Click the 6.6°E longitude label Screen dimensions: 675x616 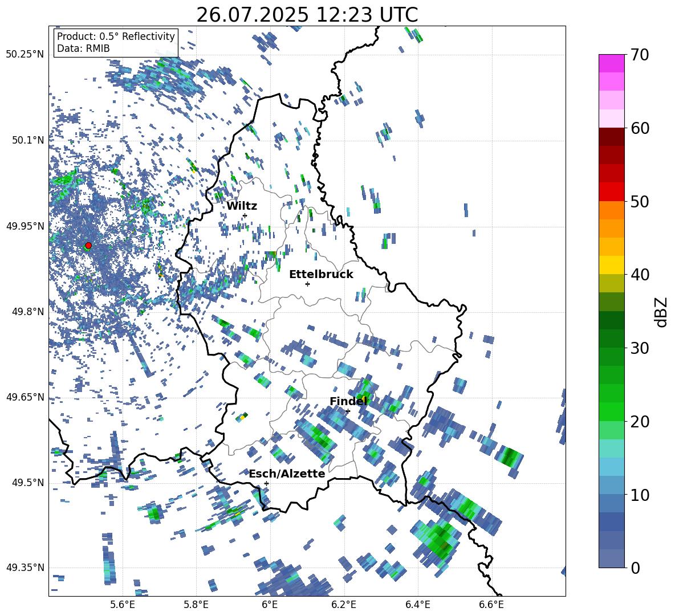(x=491, y=605)
